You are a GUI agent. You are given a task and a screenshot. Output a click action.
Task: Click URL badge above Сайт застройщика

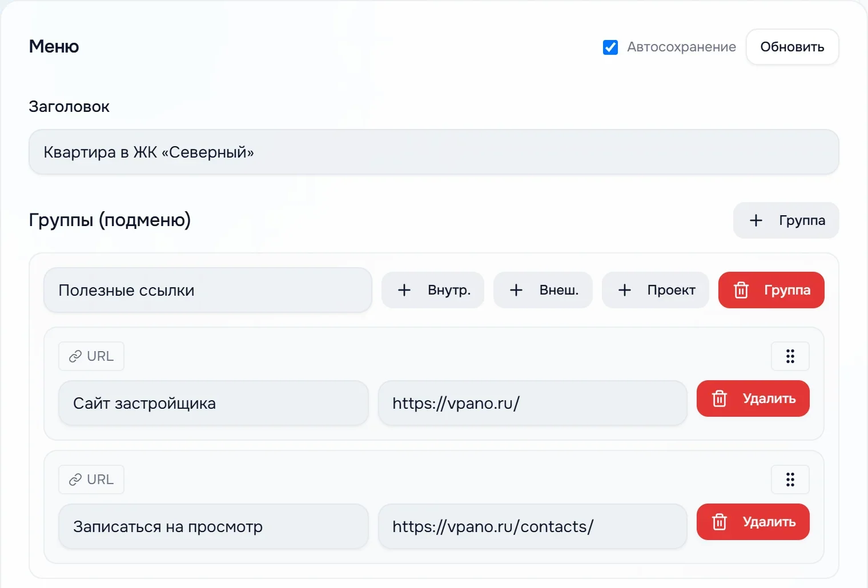[x=91, y=356]
